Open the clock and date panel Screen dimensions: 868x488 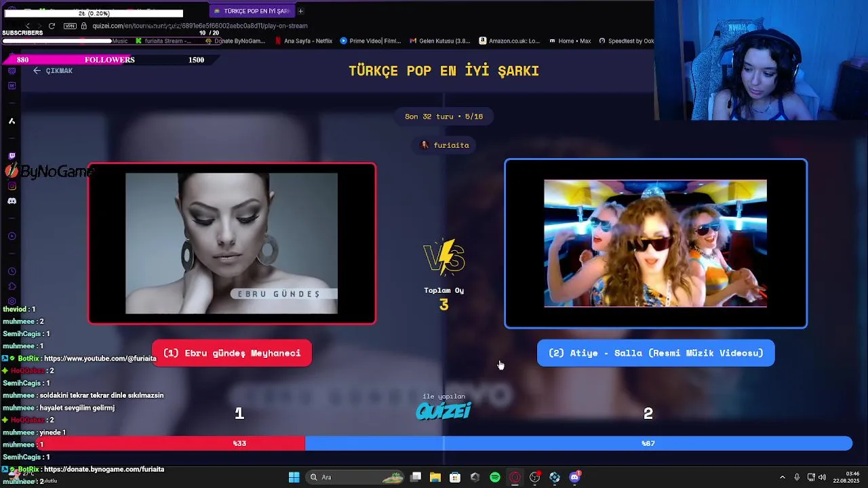click(x=847, y=477)
